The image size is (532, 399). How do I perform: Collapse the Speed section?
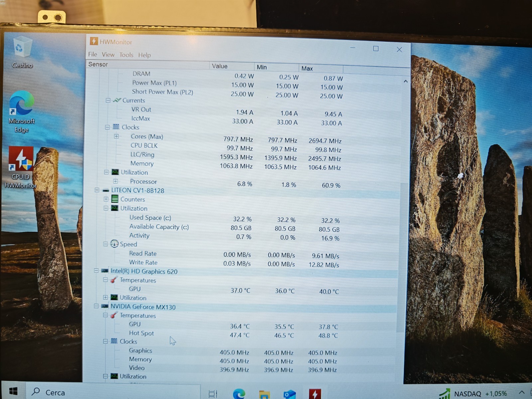tap(106, 244)
